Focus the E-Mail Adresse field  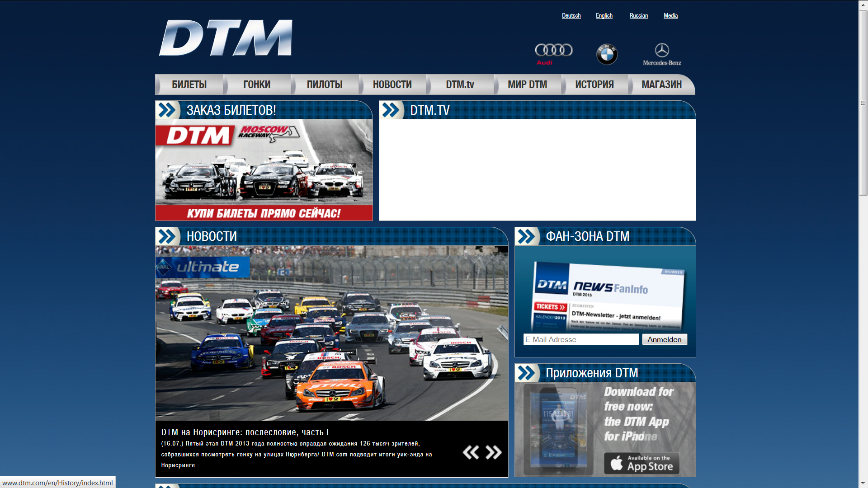(x=581, y=339)
